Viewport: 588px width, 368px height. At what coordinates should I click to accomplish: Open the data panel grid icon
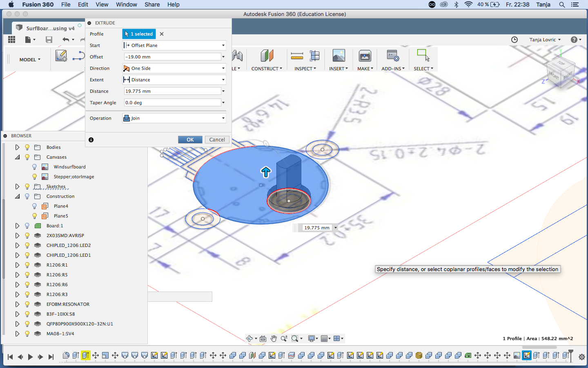pos(11,39)
